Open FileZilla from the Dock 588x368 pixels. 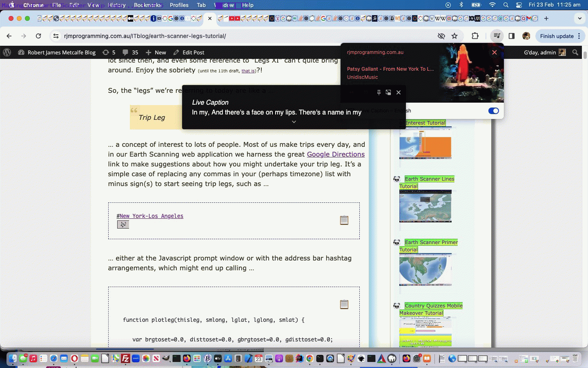[x=125, y=359]
